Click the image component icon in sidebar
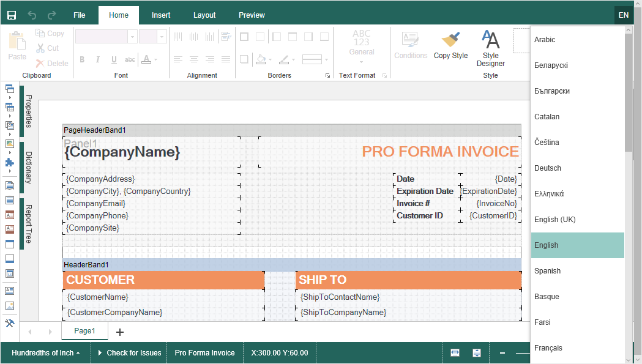642x364 pixels. (x=9, y=306)
